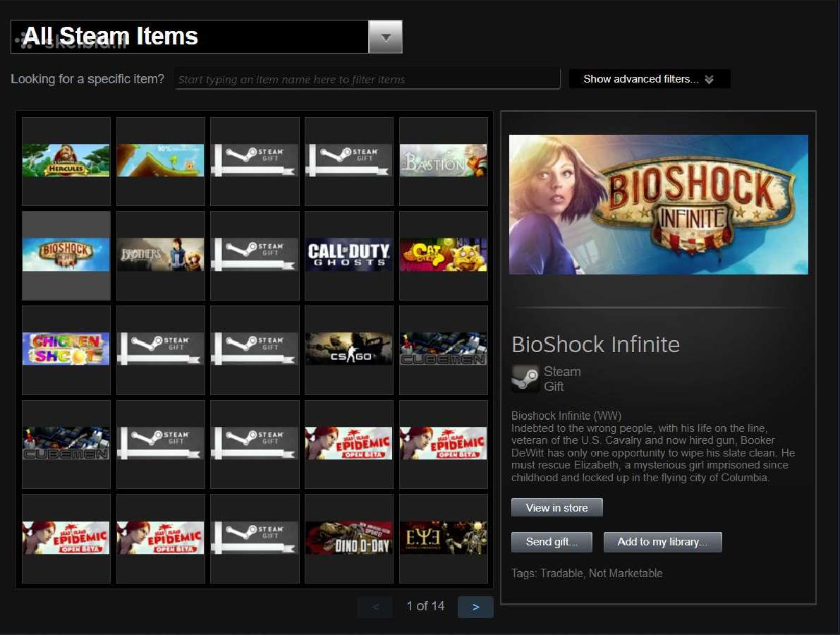The height and width of the screenshot is (635, 840).
Task: Select Steam Gift item right of Chicken Shoot
Action: [x=160, y=349]
